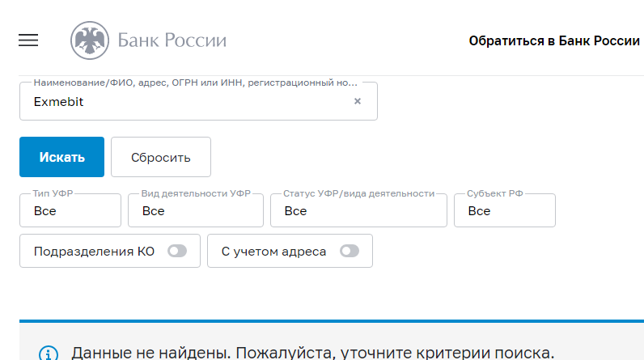Click «Все» value in «Тип УФР»
644x360 pixels.
(45, 211)
